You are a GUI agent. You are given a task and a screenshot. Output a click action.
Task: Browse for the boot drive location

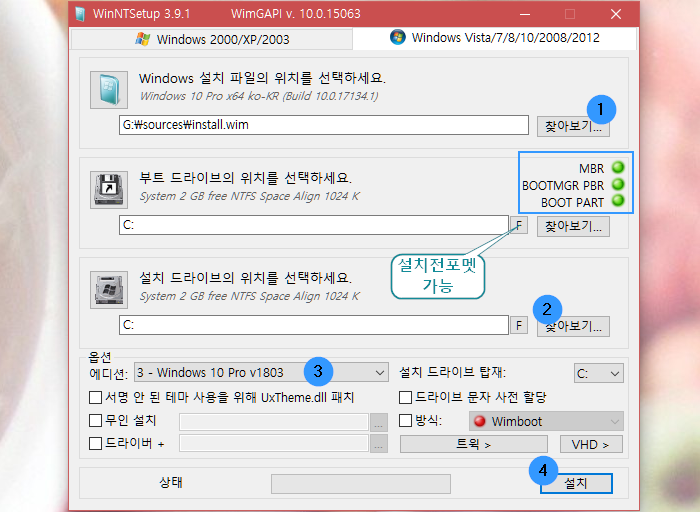tap(573, 226)
